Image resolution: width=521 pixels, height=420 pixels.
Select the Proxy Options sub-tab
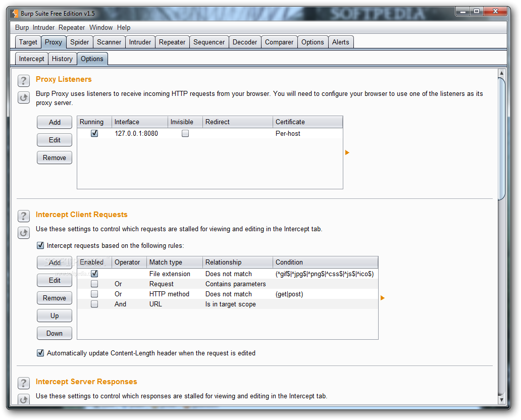92,59
